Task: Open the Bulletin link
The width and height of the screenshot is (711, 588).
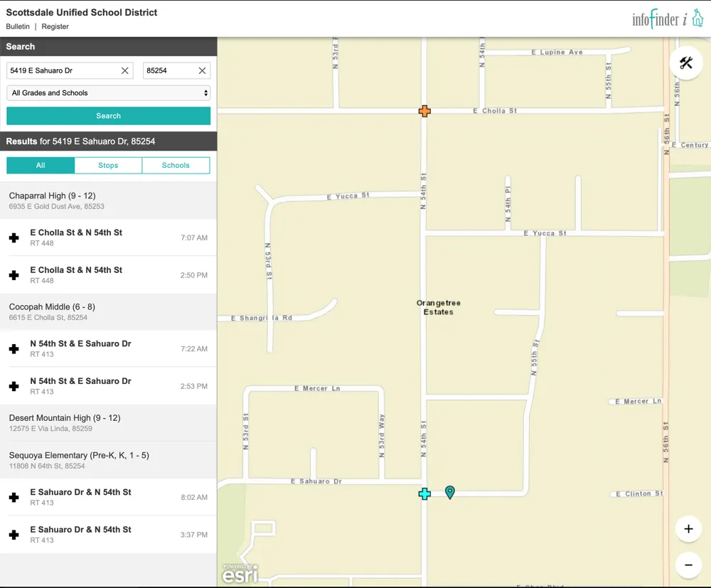Action: (18, 27)
